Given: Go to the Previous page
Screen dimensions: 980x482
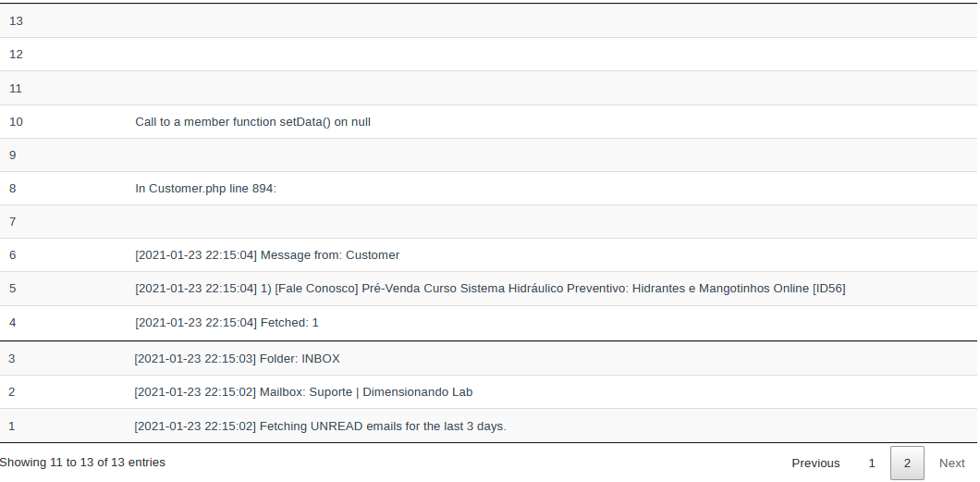Looking at the screenshot, I should click(x=815, y=463).
